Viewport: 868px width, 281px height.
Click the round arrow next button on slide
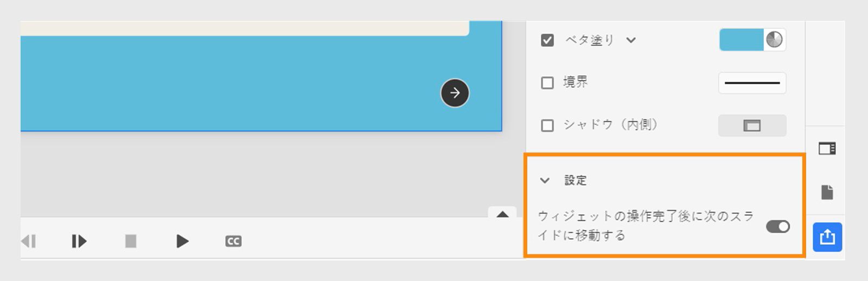point(455,93)
